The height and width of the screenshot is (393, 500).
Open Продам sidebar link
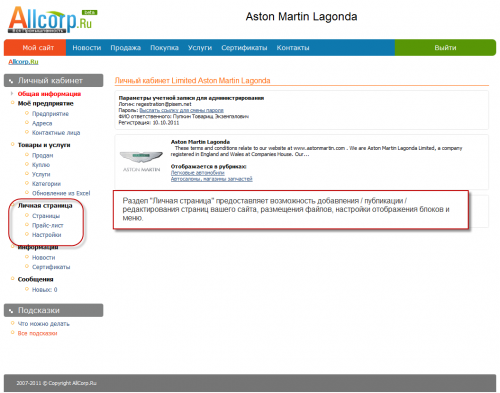point(42,155)
